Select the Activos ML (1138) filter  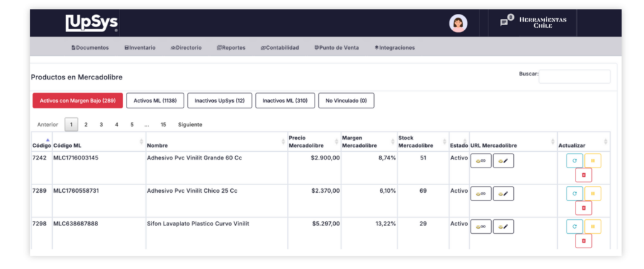(155, 100)
